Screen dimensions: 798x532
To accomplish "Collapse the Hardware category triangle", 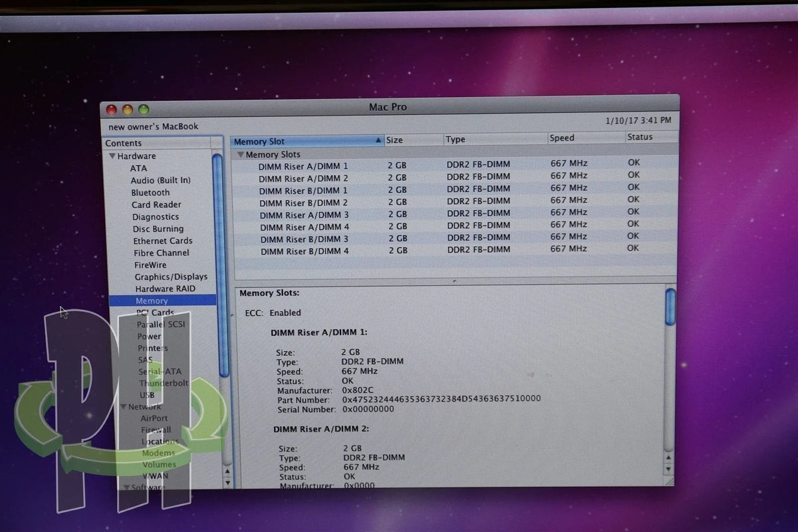I will [x=112, y=156].
